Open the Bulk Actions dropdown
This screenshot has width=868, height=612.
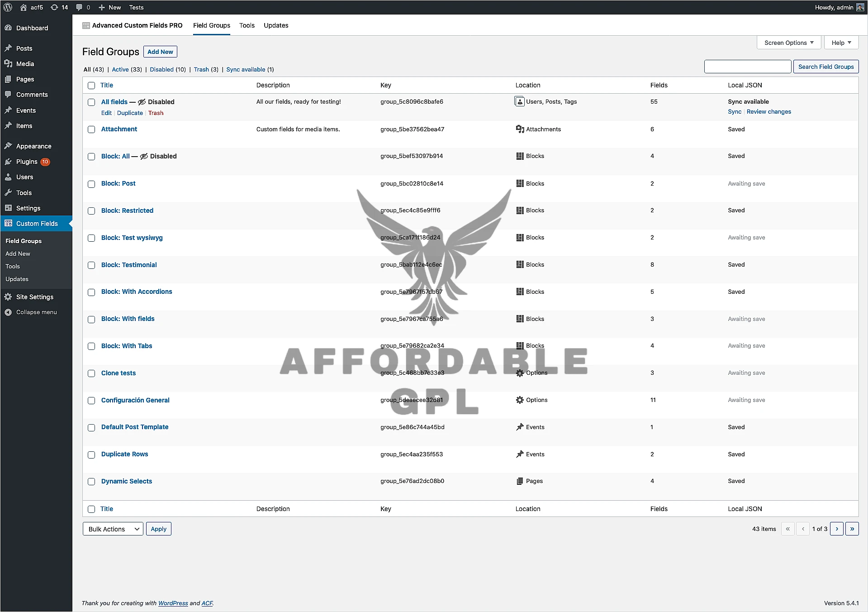[x=113, y=529]
